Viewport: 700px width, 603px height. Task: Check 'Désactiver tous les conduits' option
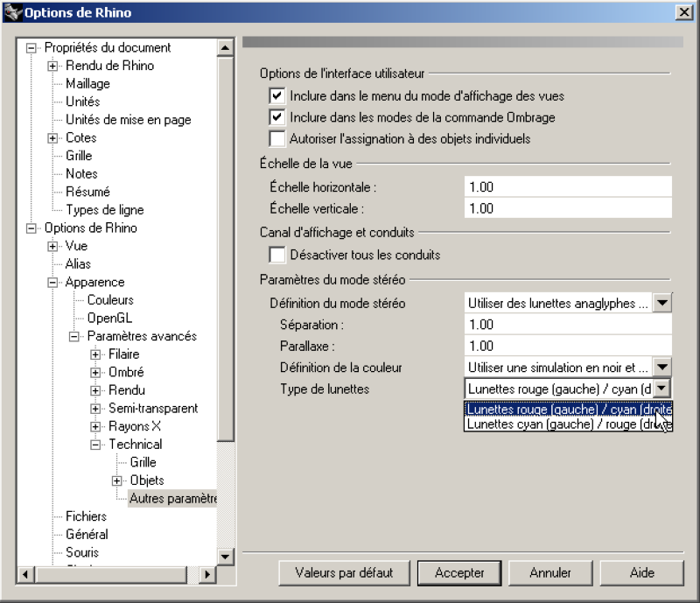point(276,255)
